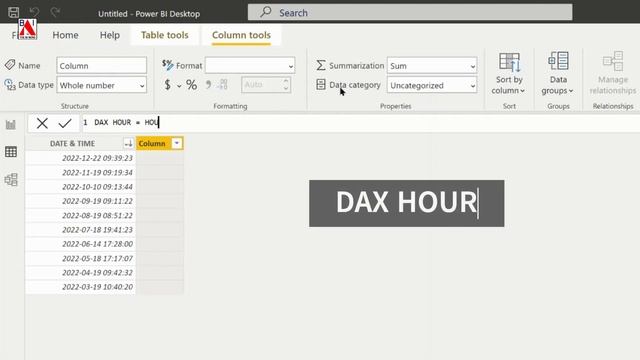Click the Data category icon
Viewport: 640px width, 360px height.
click(x=321, y=84)
